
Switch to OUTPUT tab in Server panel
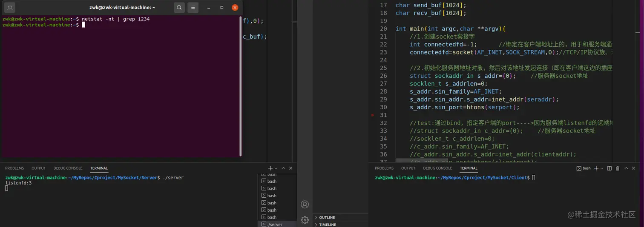tap(39, 168)
